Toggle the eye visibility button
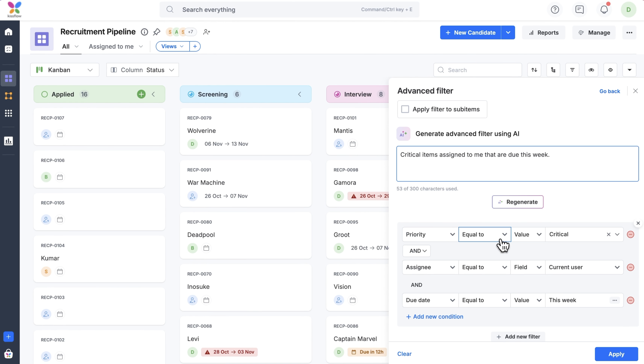The image size is (644, 364). (610, 70)
